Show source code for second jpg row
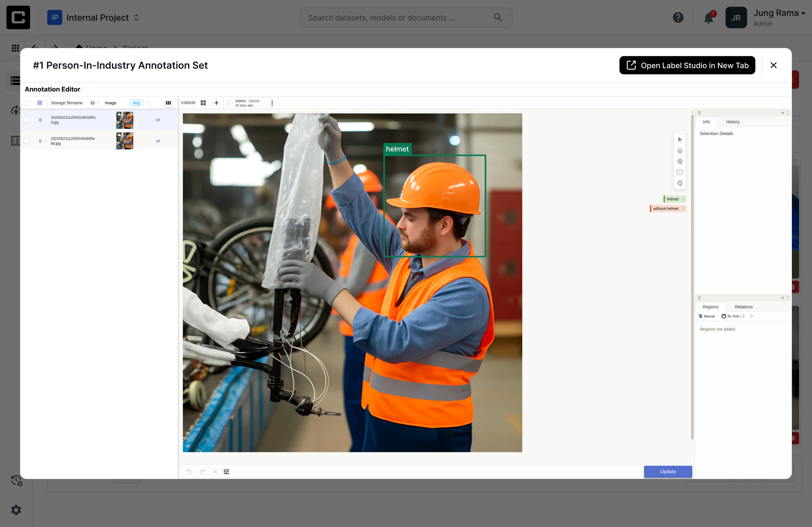 pyautogui.click(x=158, y=141)
